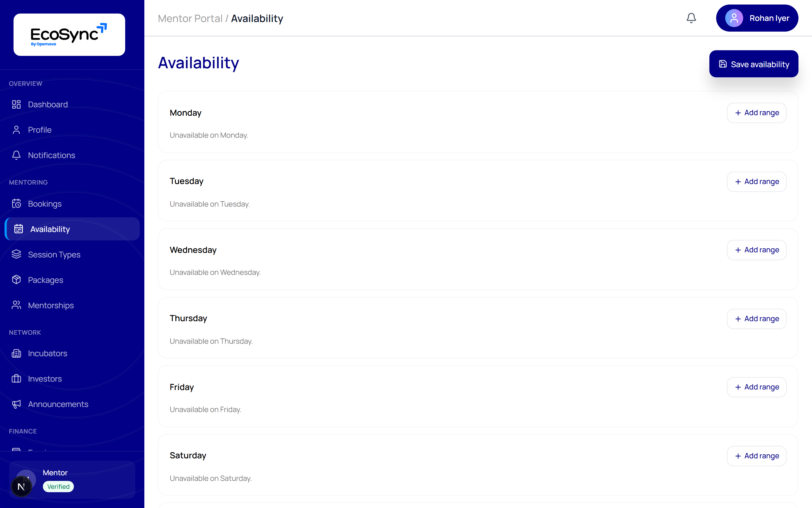Click the Wednesday day heading
Image resolution: width=812 pixels, height=508 pixels.
193,250
